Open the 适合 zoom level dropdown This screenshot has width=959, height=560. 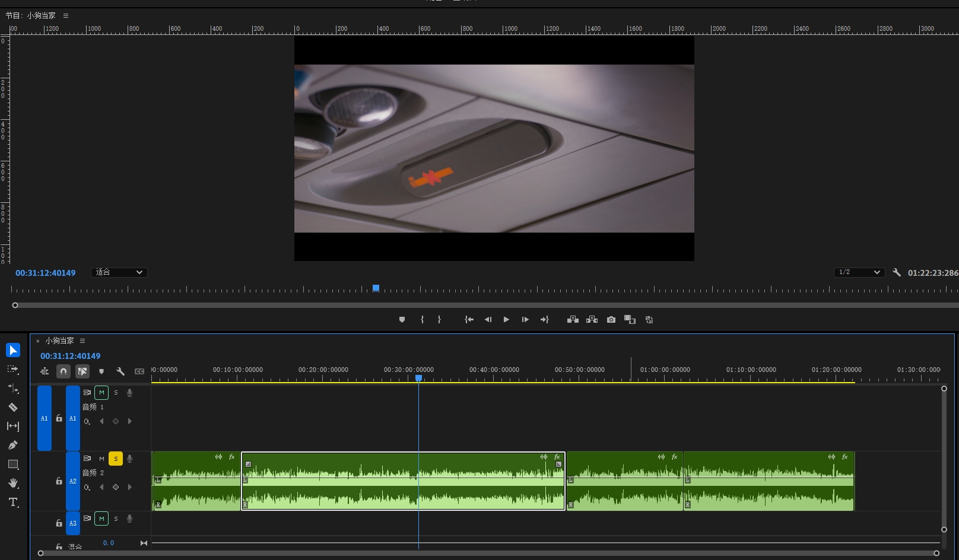click(x=119, y=272)
